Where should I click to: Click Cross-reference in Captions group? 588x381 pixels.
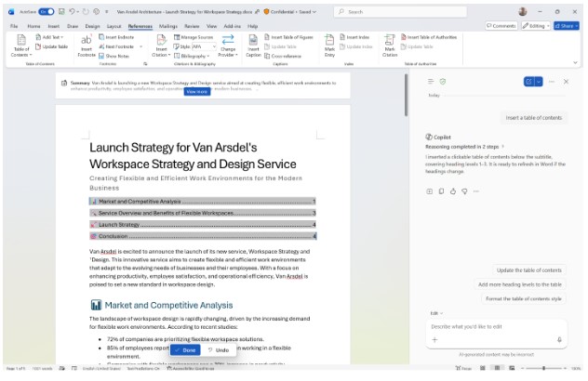[x=283, y=56]
